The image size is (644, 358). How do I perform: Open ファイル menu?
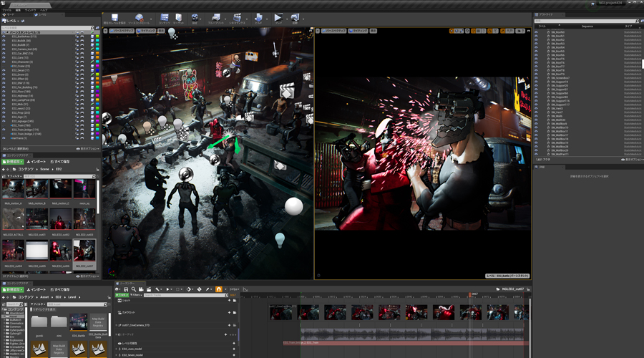point(6,10)
